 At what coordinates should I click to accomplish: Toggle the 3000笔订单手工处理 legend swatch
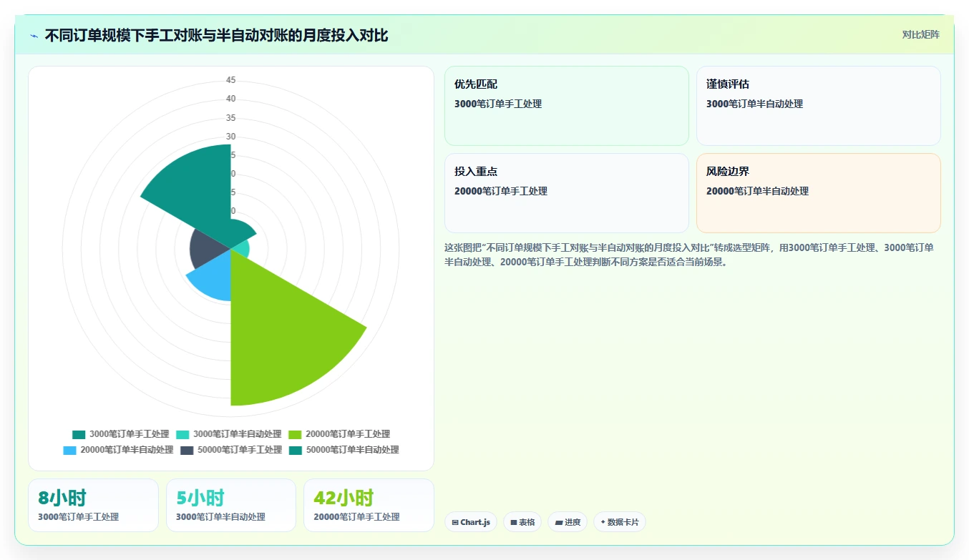point(79,434)
